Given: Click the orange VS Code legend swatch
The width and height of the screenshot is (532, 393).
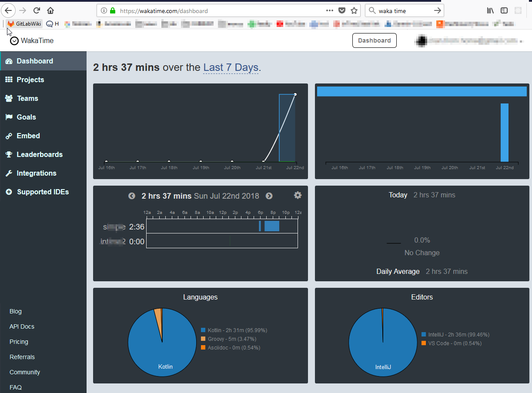Looking at the screenshot, I should click(424, 343).
